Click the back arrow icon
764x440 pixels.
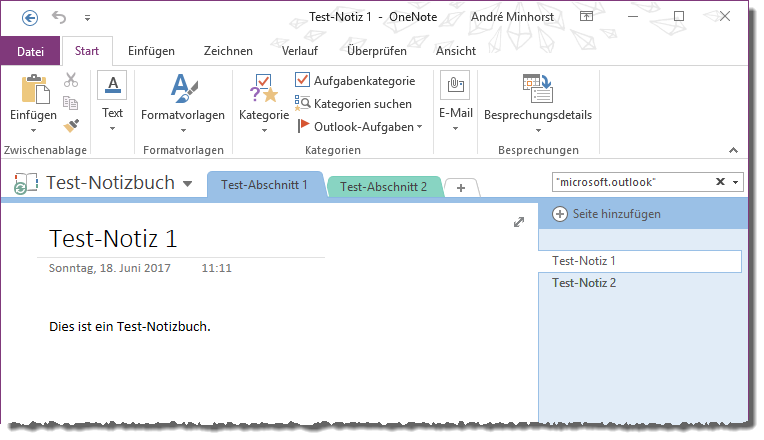click(x=30, y=18)
